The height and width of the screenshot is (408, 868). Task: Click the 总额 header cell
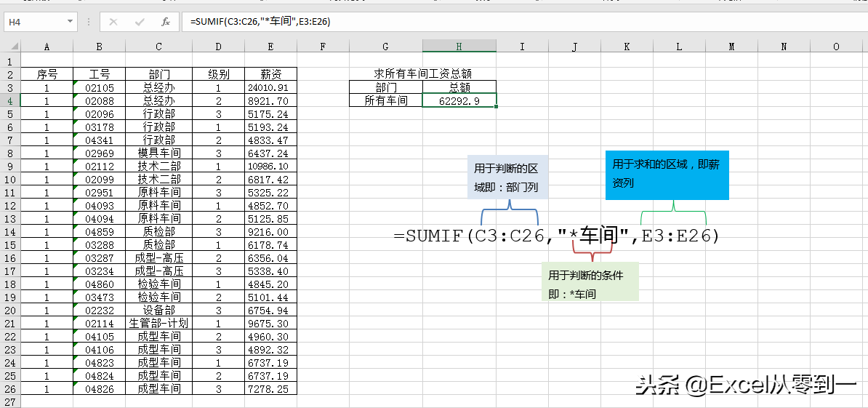click(459, 87)
